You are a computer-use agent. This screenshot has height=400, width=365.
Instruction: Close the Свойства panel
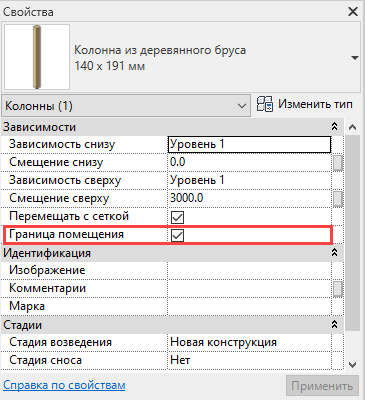point(353,12)
